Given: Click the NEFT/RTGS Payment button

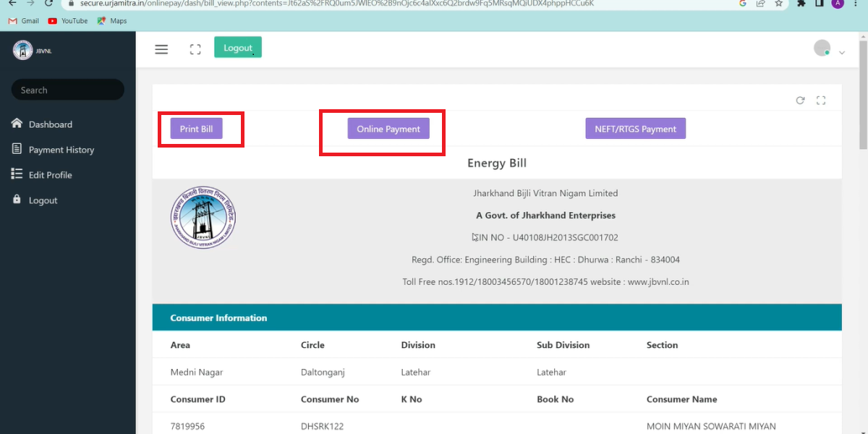Looking at the screenshot, I should coord(635,128).
